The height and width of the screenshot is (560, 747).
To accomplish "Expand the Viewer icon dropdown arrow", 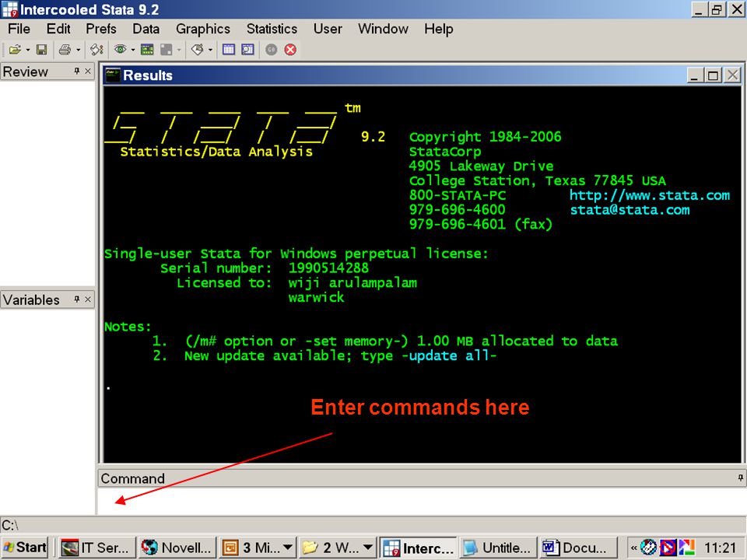I will (x=133, y=50).
